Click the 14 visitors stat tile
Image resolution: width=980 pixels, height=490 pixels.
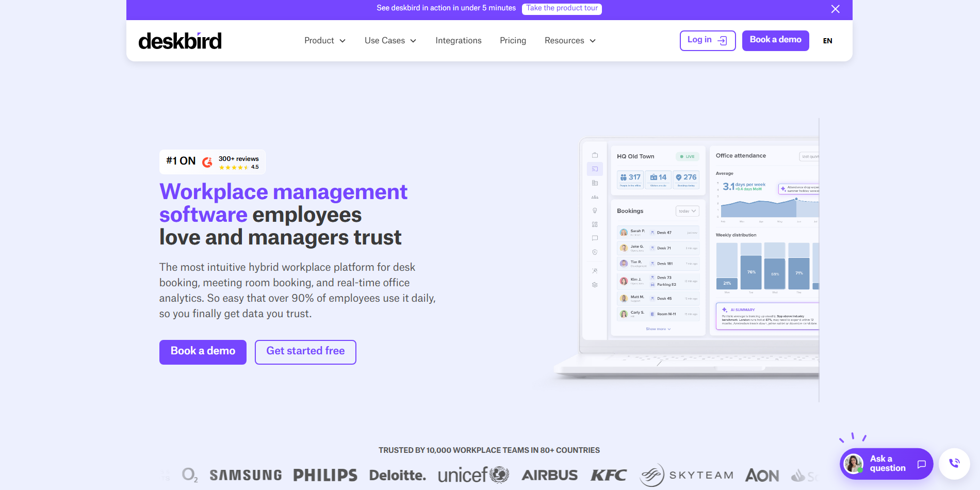point(658,179)
